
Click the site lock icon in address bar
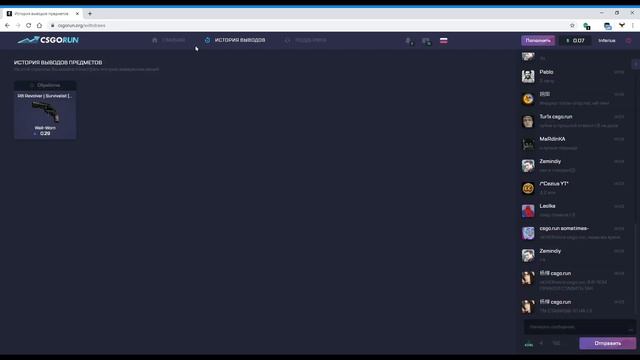coord(52,25)
